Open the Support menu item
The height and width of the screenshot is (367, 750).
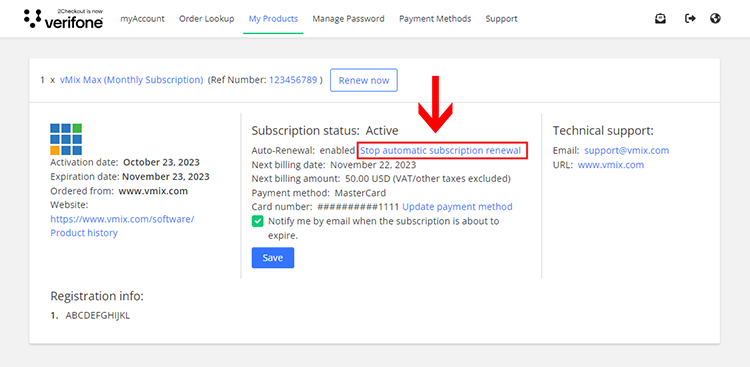(501, 19)
